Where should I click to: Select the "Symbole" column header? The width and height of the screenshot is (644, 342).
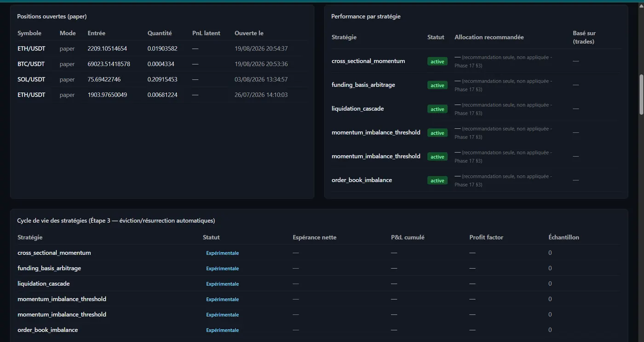pos(29,33)
